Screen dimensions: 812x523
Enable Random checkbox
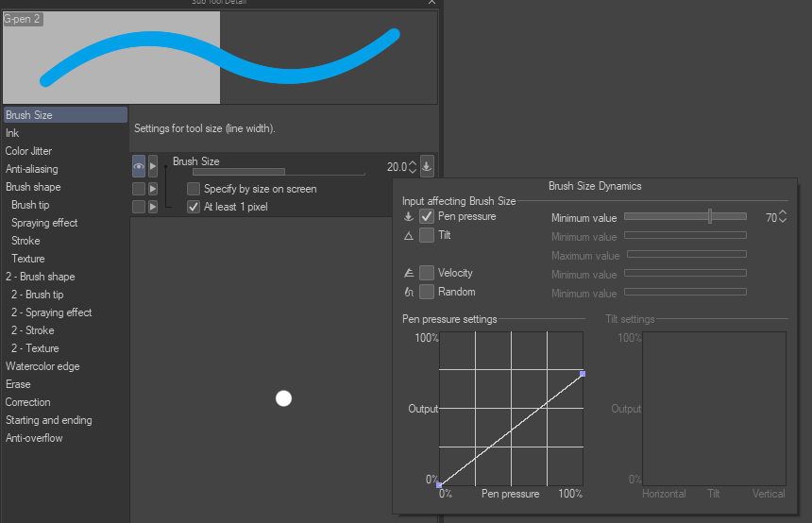[427, 292]
